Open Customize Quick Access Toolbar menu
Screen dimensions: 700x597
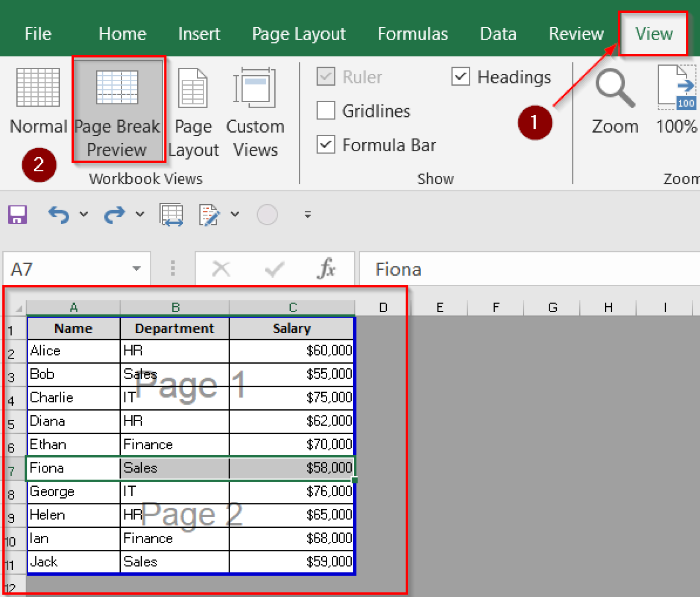308,214
